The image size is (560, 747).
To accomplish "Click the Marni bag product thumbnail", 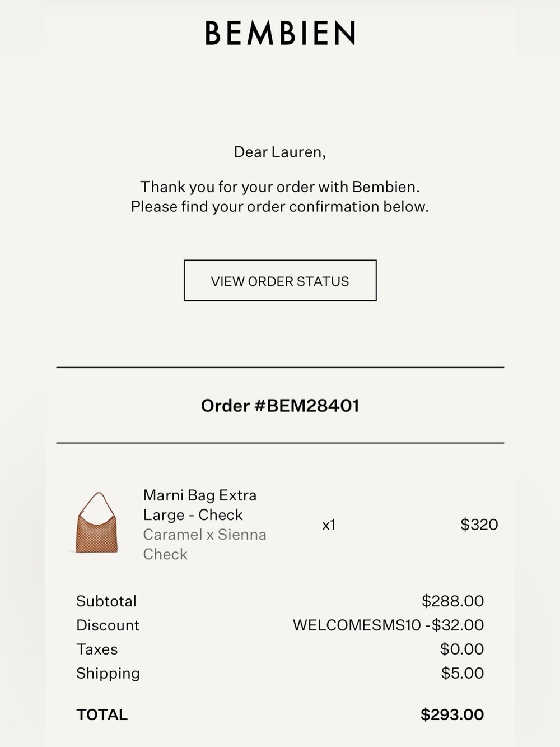I will click(x=96, y=523).
